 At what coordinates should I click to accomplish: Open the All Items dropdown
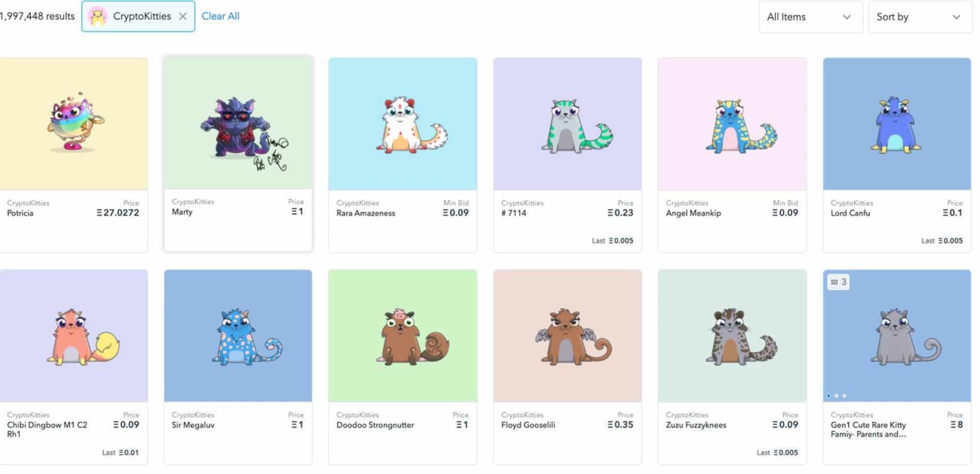pyautogui.click(x=810, y=17)
